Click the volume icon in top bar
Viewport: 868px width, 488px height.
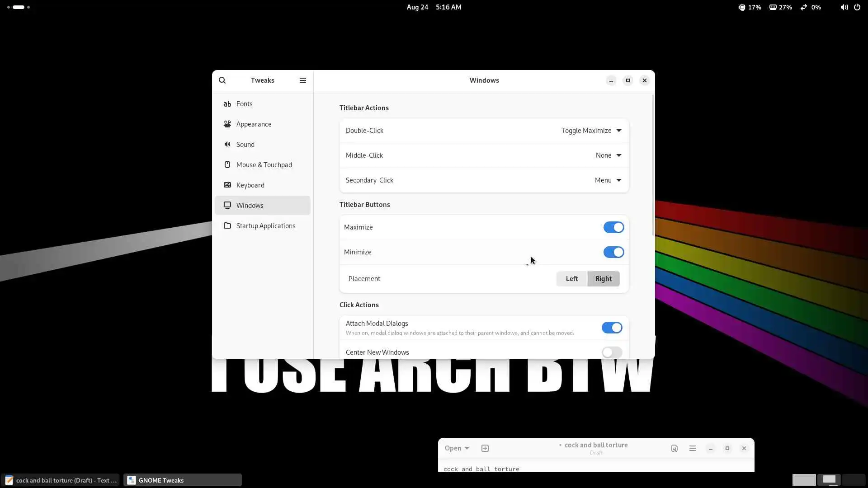point(844,7)
